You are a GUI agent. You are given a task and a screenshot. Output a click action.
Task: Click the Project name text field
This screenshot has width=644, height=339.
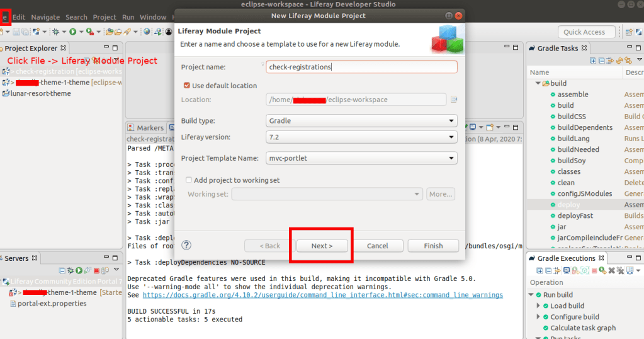[361, 67]
